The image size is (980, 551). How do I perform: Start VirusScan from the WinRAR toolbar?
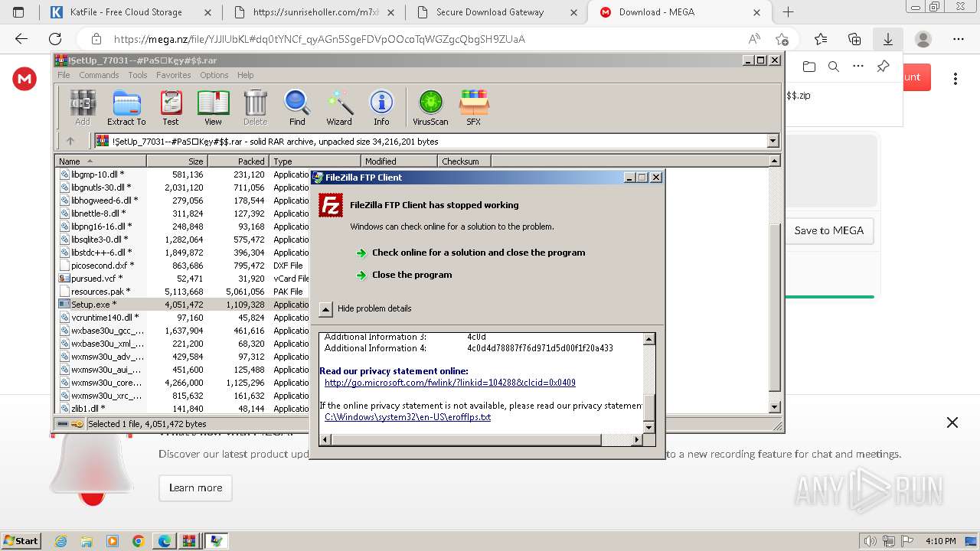pos(430,108)
